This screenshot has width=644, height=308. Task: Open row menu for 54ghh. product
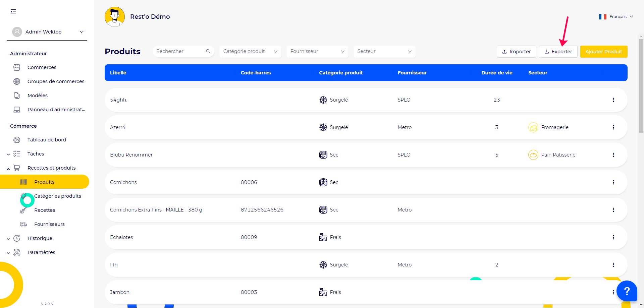point(613,100)
